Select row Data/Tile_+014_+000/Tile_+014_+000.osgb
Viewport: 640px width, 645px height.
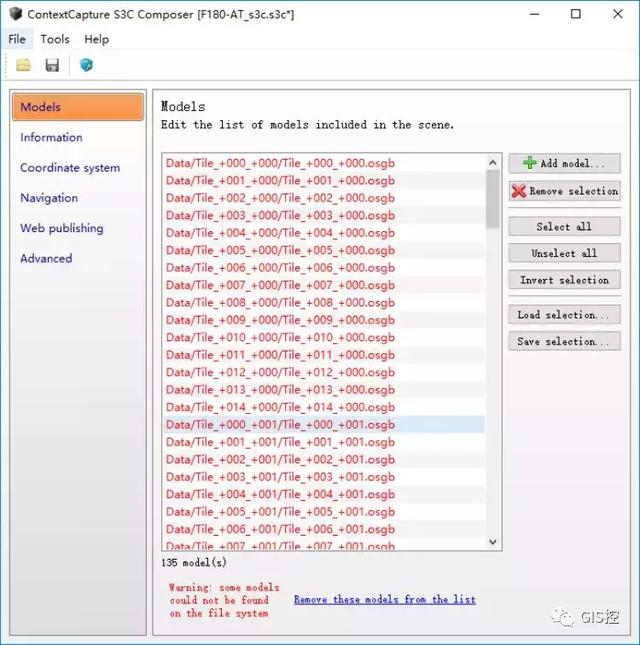[x=324, y=407]
